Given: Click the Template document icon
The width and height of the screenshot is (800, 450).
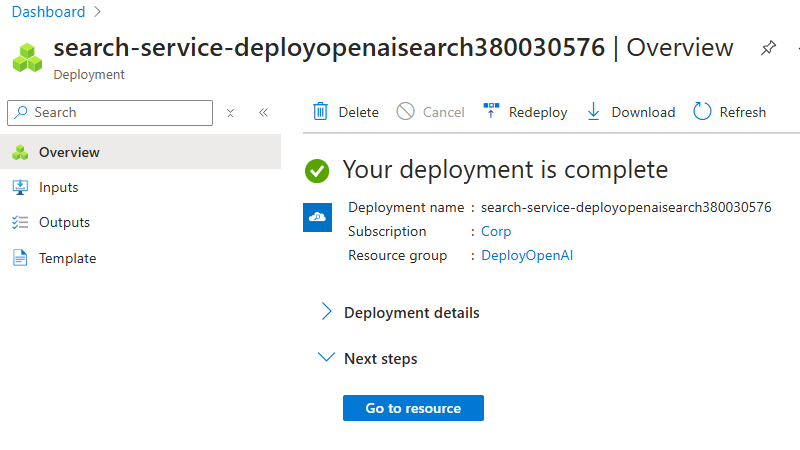Looking at the screenshot, I should pos(20,258).
